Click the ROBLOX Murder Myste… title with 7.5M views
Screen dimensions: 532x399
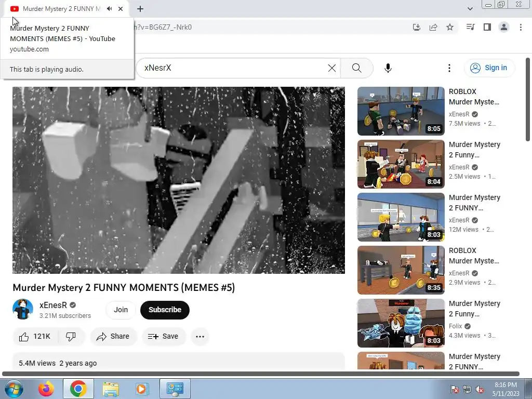pyautogui.click(x=474, y=97)
